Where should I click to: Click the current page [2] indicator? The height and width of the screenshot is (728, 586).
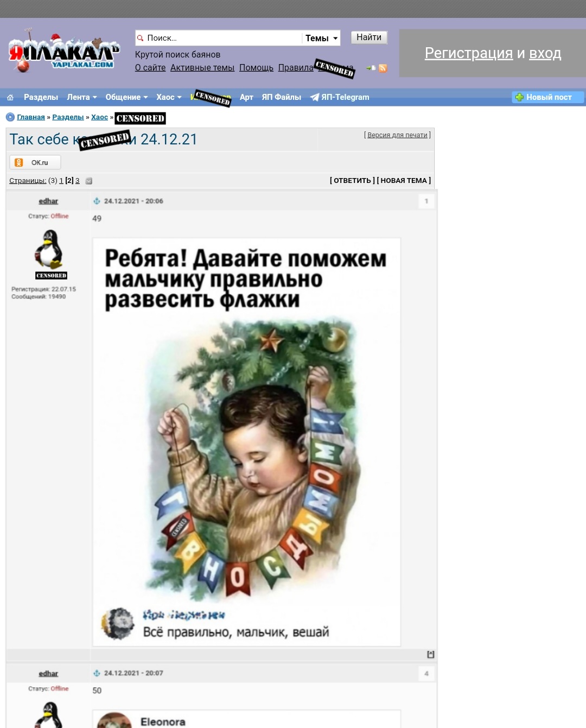69,181
